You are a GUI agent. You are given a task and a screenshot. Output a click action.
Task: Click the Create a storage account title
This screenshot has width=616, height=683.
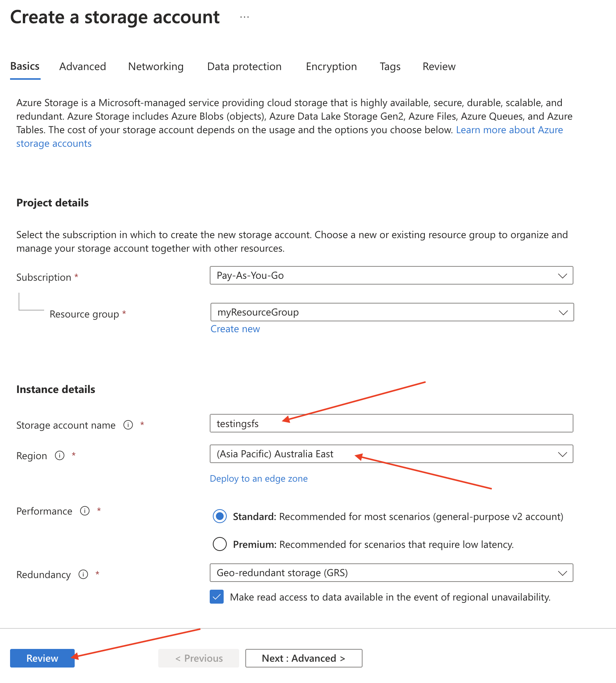(x=115, y=17)
